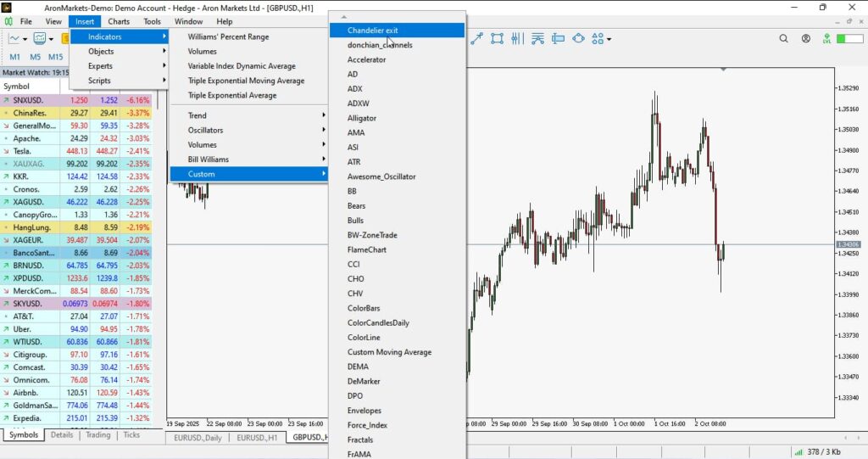Image resolution: width=868 pixels, height=459 pixels.
Task: Select the ellipse shape tool icon
Action: (x=579, y=38)
